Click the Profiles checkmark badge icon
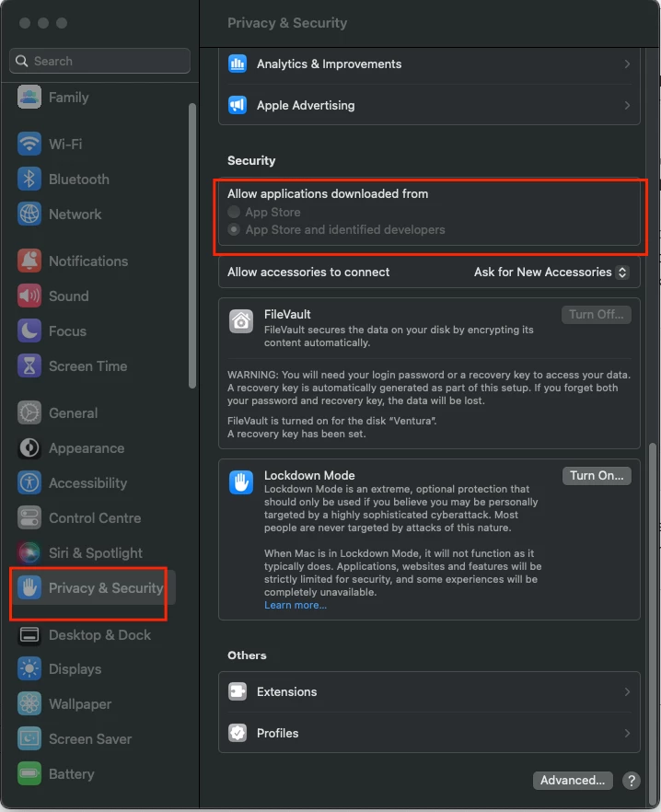Viewport: 661px width, 812px height. point(238,733)
